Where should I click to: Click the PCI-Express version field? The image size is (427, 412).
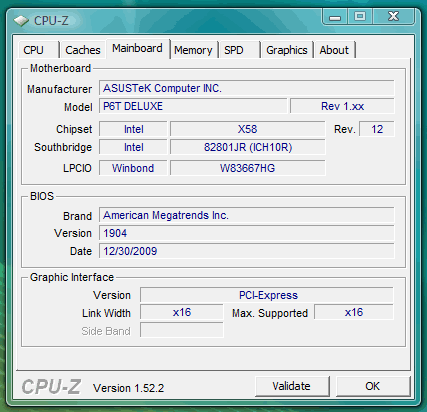tap(267, 295)
